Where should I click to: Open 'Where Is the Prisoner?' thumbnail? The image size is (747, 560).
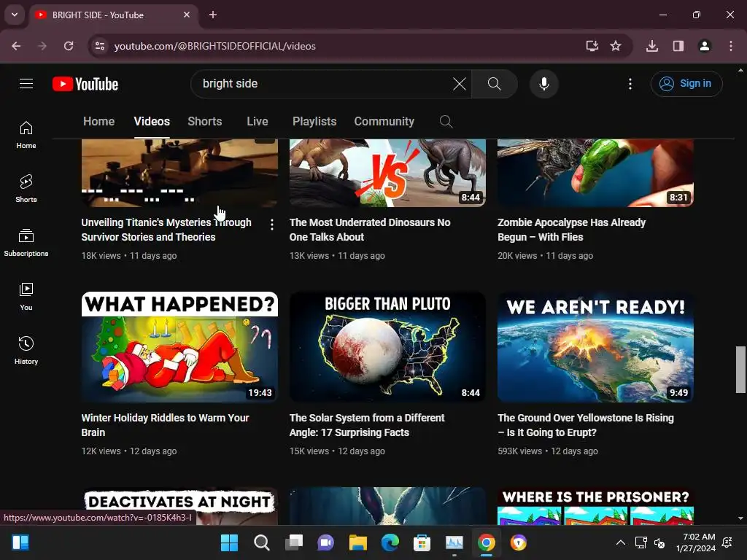[595, 506]
